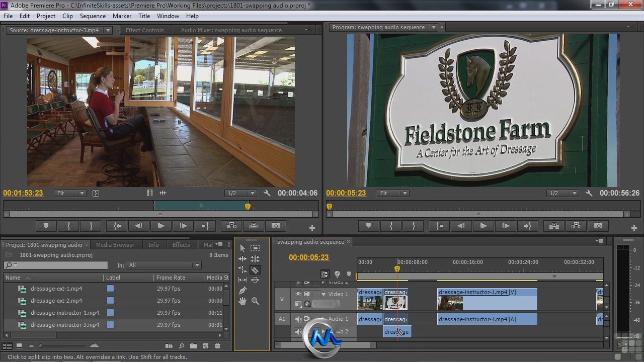Open Source monitor button editor plus

pos(312,228)
